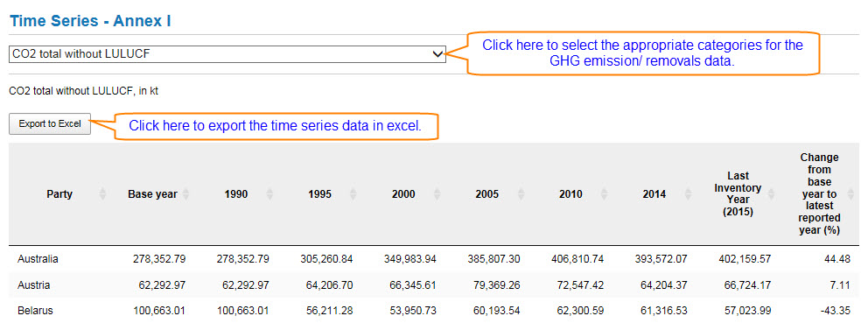The height and width of the screenshot is (323, 868).
Task: Click Austria's 2014 value 64,204.37
Action: click(x=664, y=285)
